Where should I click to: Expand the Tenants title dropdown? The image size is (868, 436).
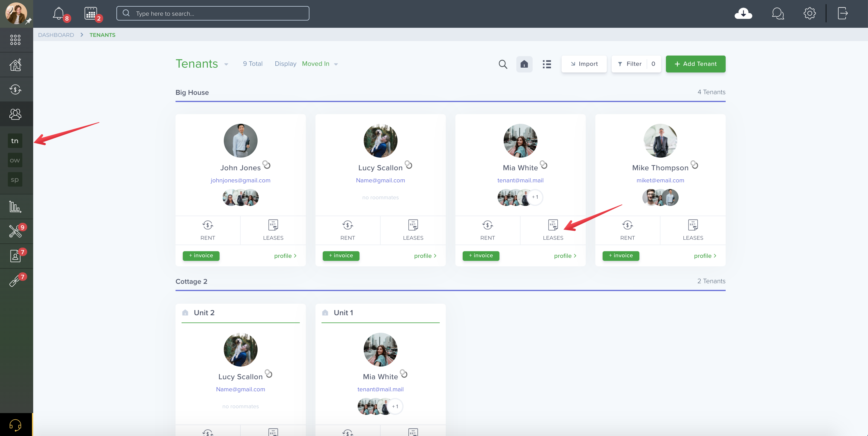(226, 64)
